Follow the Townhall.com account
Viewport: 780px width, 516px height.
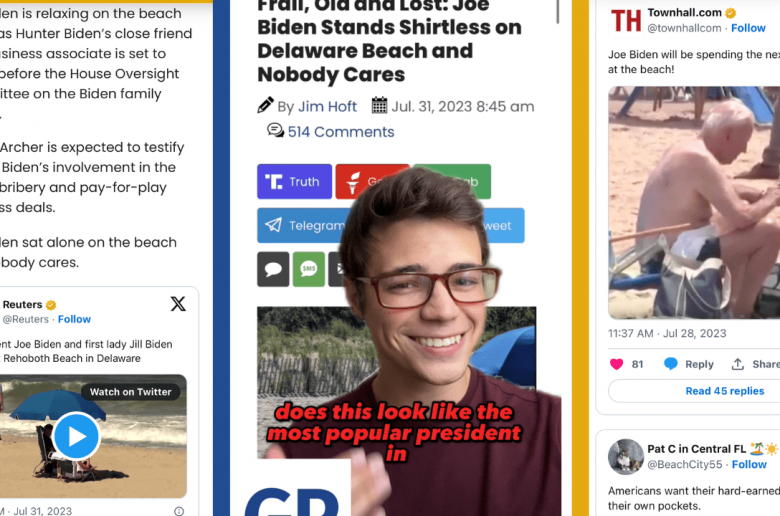748,28
